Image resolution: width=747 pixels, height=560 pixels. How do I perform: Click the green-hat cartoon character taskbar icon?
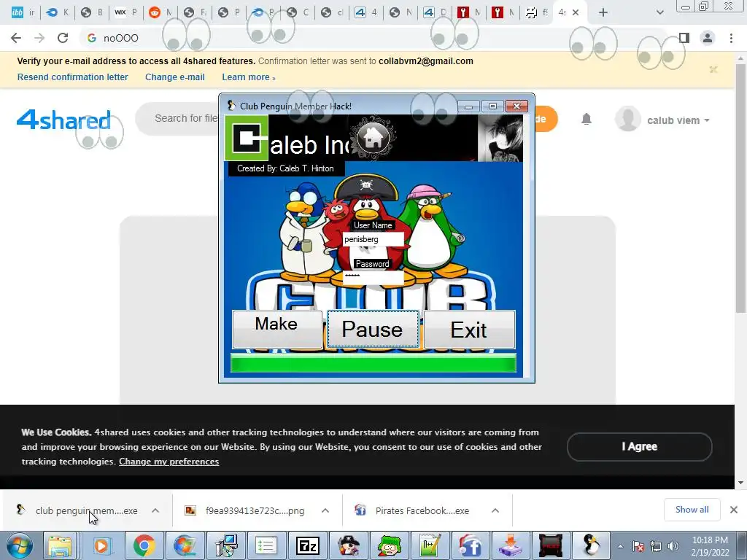pos(390,545)
